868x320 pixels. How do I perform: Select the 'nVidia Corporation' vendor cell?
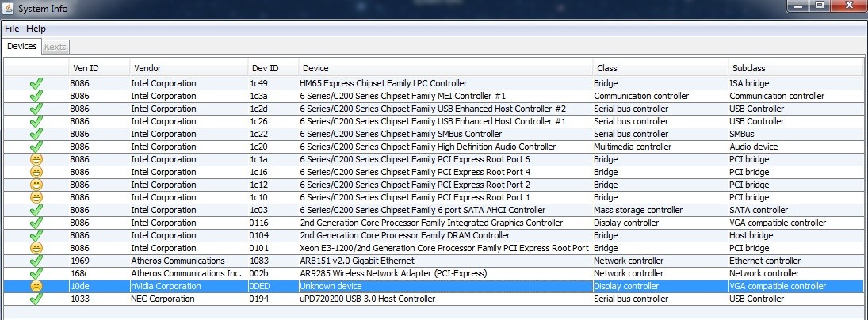(189, 286)
